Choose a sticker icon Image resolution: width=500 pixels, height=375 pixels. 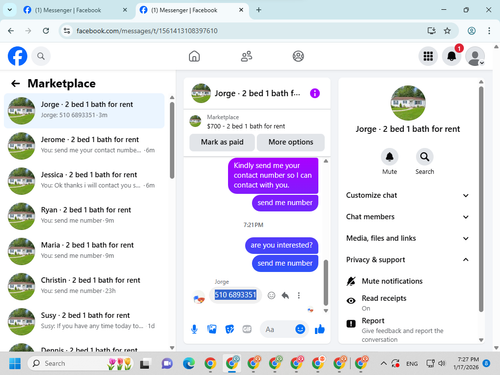(x=230, y=329)
